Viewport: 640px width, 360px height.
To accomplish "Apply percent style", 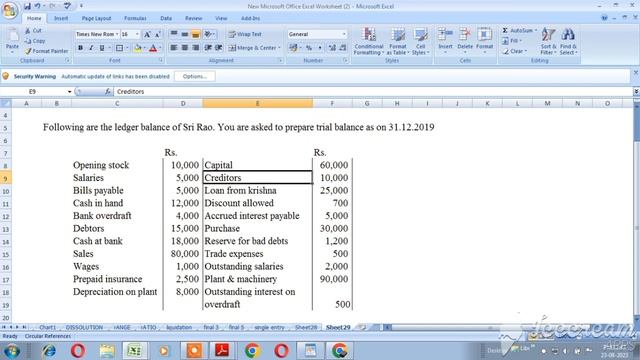I will 309,48.
